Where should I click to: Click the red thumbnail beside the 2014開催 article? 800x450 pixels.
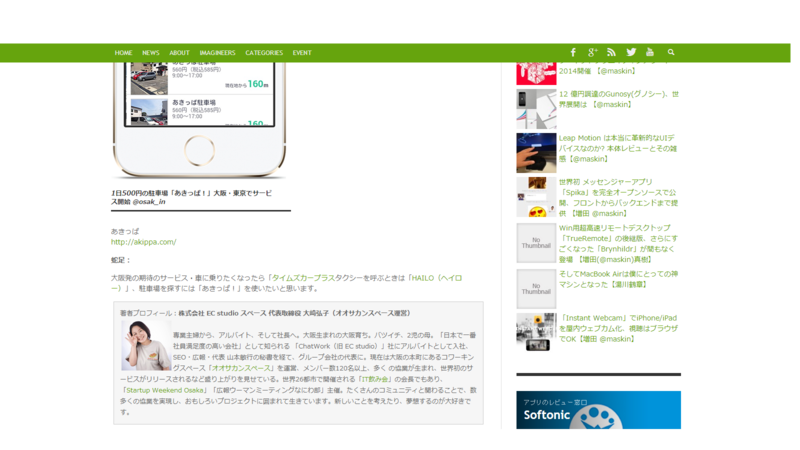point(536,73)
